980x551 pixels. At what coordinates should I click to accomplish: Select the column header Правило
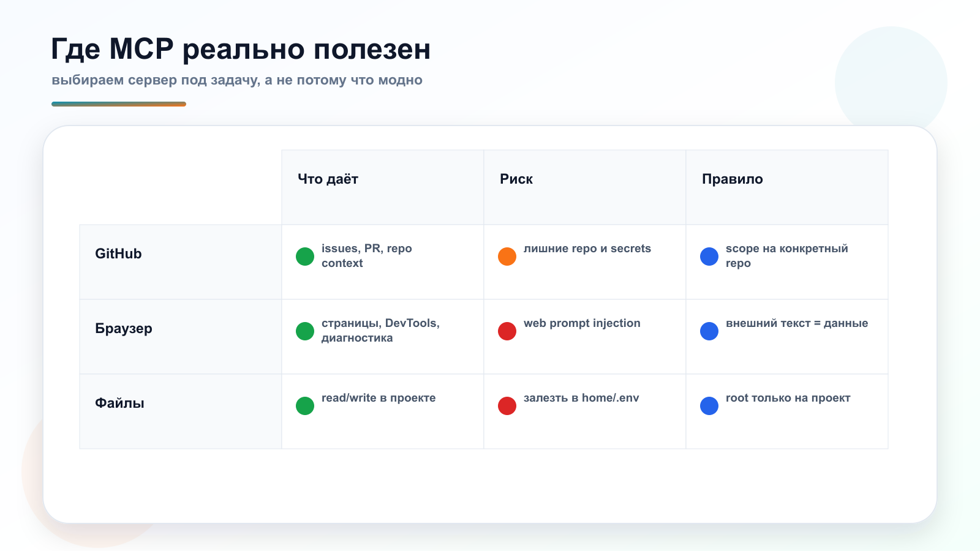pyautogui.click(x=733, y=179)
